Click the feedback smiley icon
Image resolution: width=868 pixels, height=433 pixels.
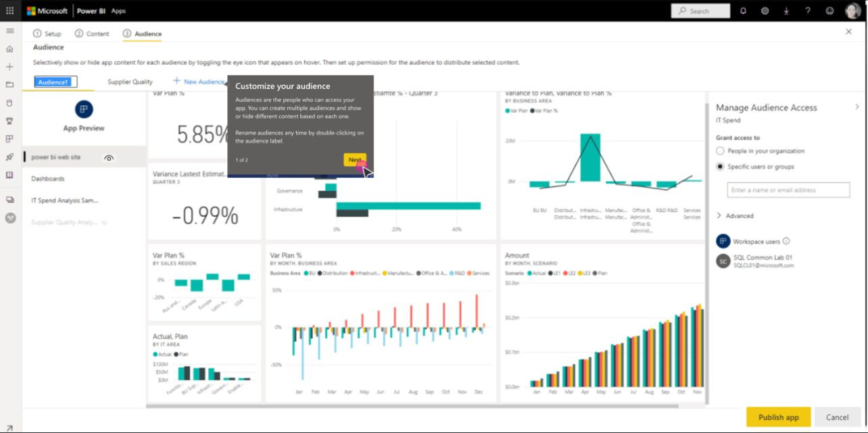(829, 11)
